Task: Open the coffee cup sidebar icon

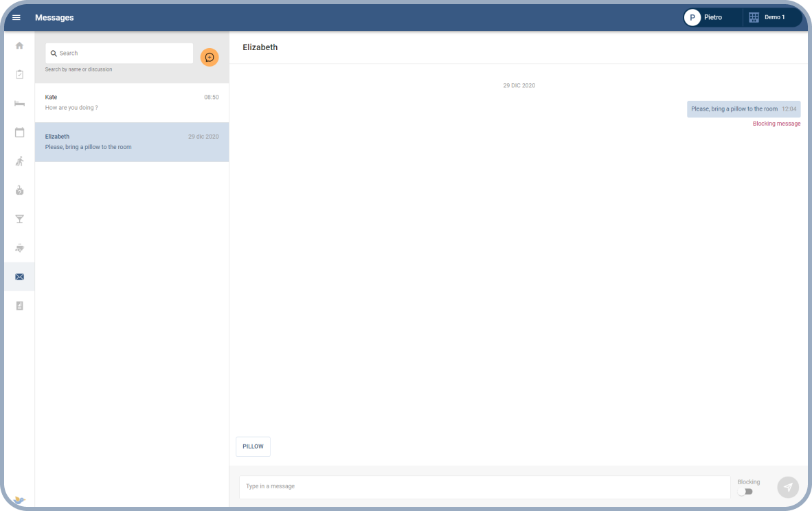Action: pyautogui.click(x=19, y=248)
